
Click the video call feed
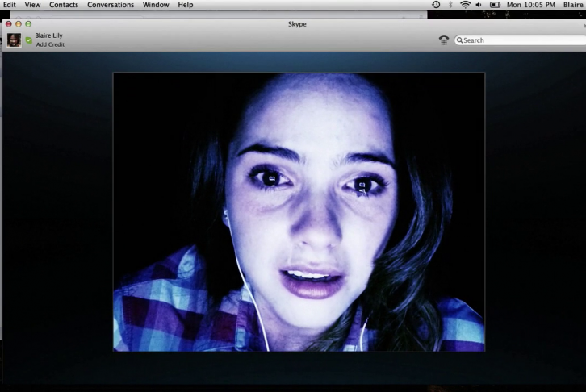click(299, 212)
